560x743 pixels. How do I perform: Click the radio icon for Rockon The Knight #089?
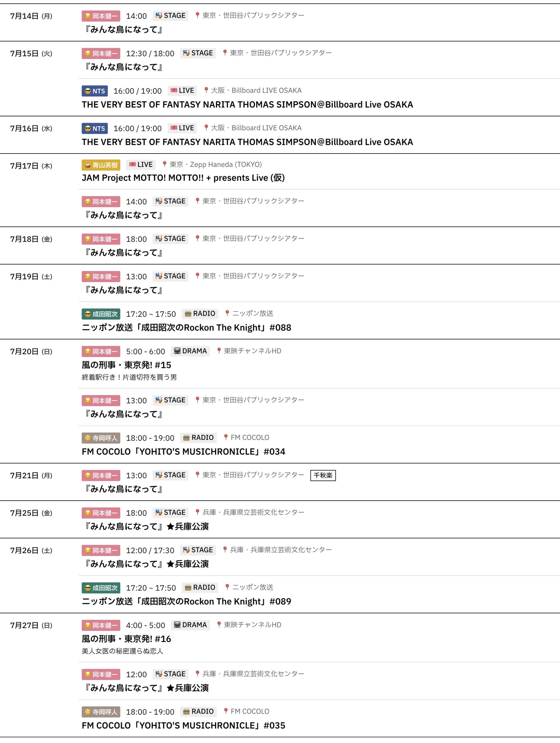pos(188,587)
